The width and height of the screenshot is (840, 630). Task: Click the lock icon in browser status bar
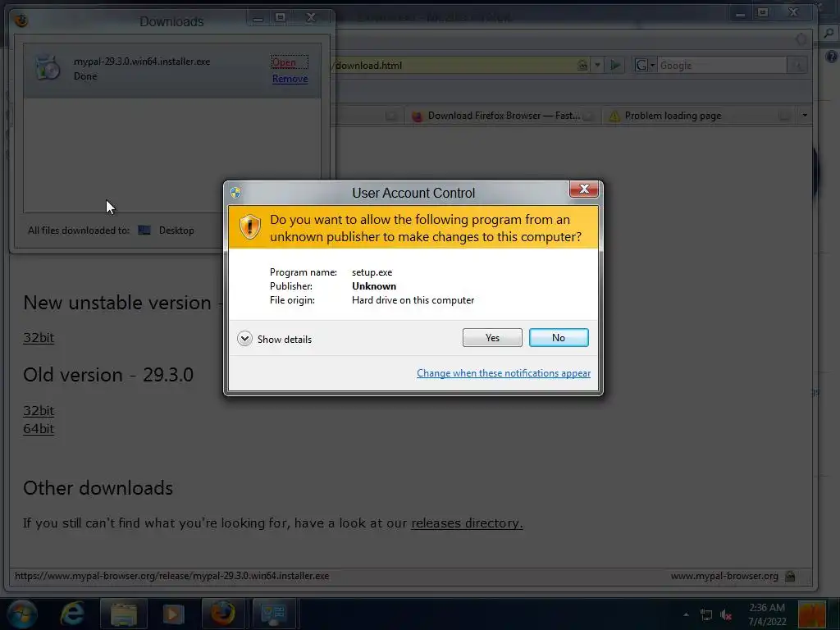pos(790,577)
